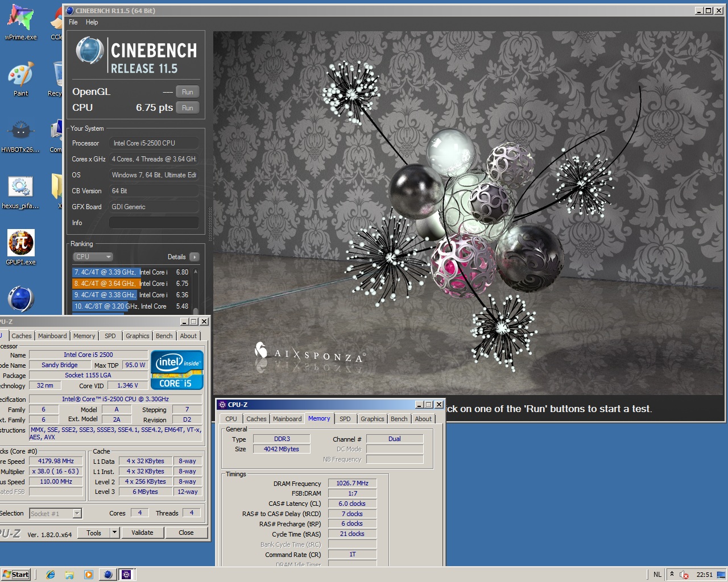Click the Intel Core i5 logo badge

coord(177,370)
